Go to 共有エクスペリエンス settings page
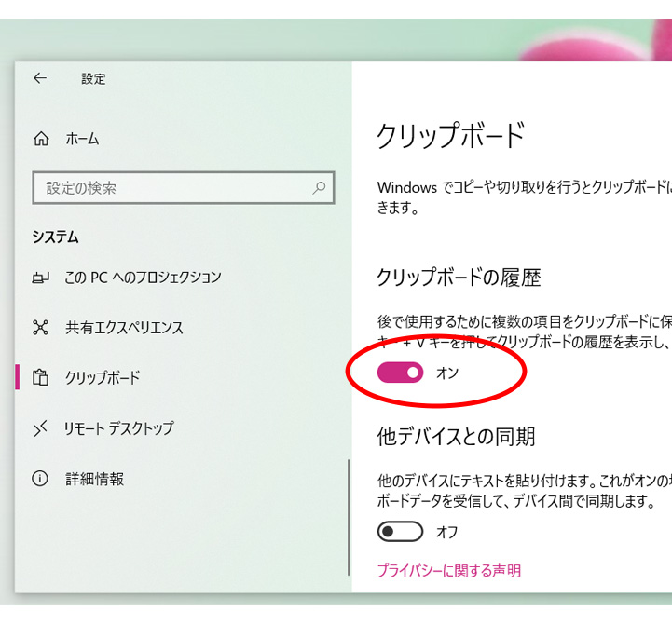The image size is (672, 624). coord(124,328)
